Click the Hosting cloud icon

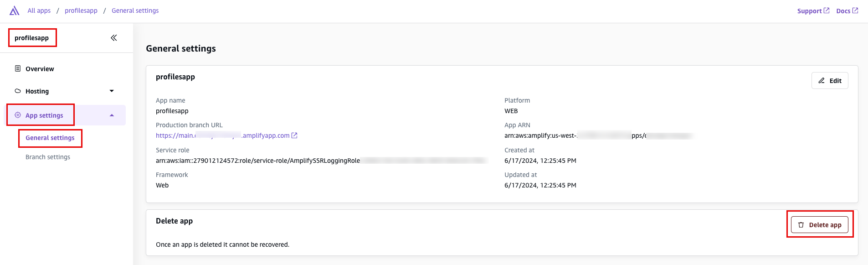point(18,91)
